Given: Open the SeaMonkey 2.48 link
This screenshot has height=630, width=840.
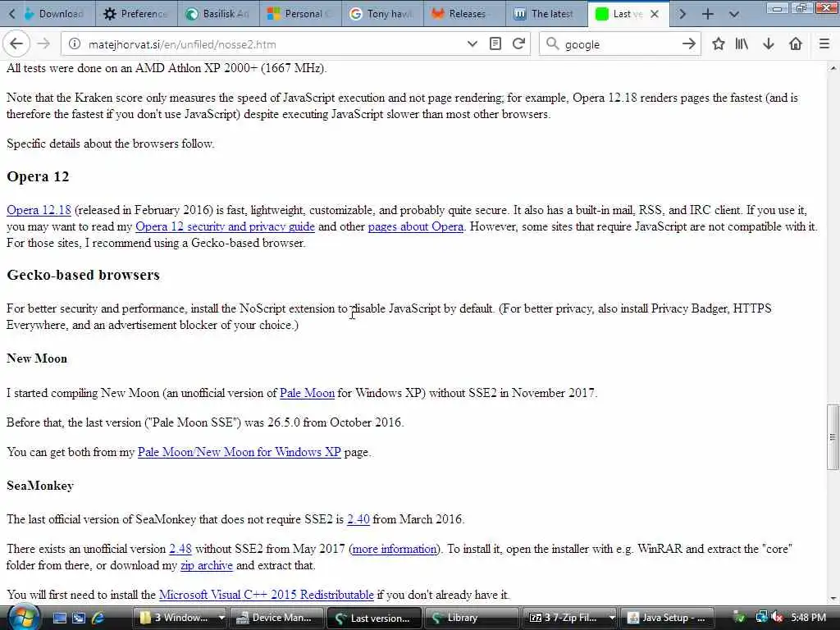Looking at the screenshot, I should tap(180, 549).
